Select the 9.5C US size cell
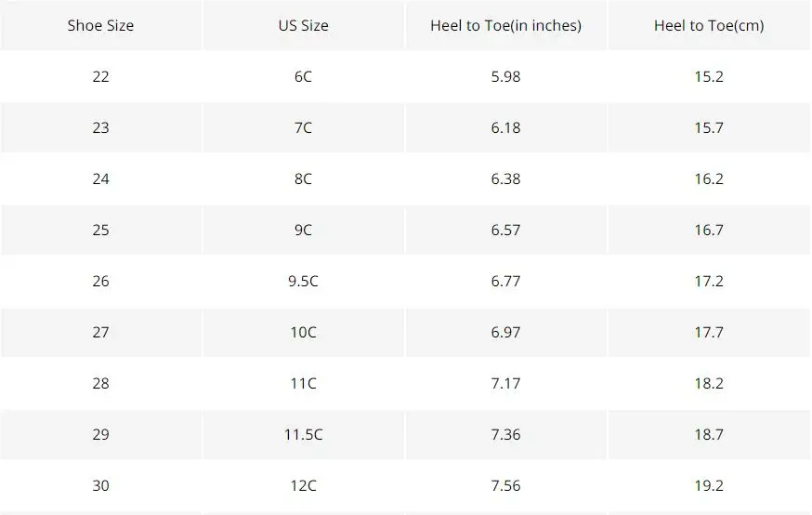The image size is (812, 515). pyautogui.click(x=304, y=281)
